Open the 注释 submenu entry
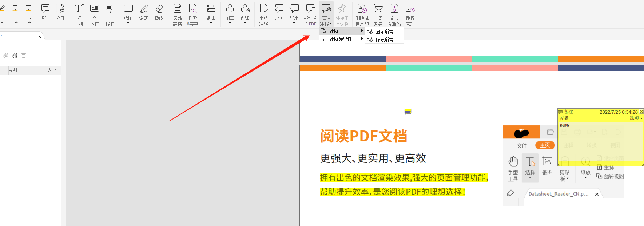 342,31
